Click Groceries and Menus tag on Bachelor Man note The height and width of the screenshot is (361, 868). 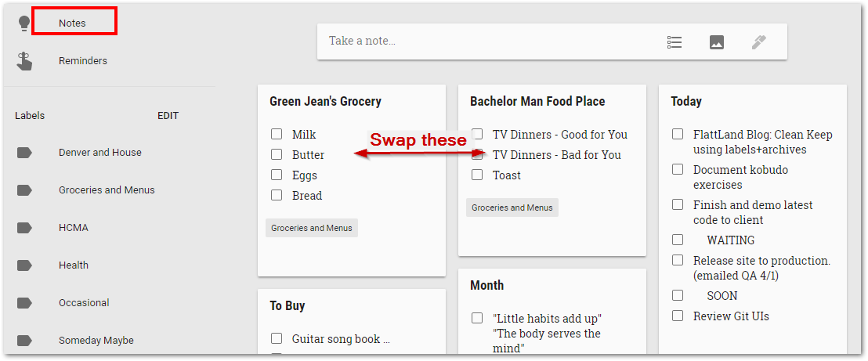pos(512,208)
